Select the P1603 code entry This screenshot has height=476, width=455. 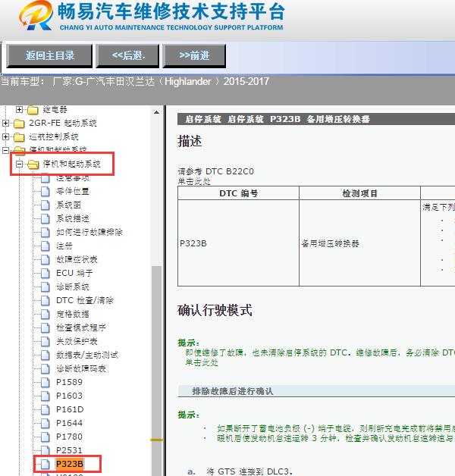[x=69, y=396]
